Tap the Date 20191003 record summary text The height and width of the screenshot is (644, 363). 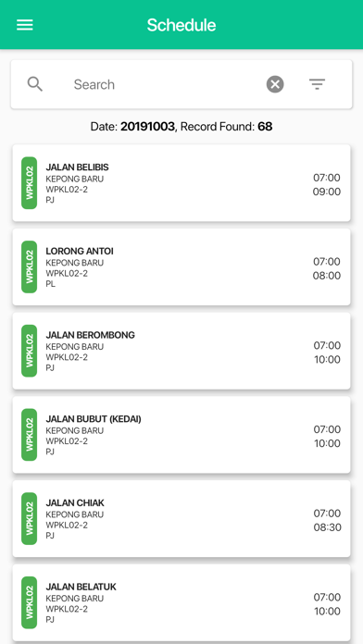(181, 127)
